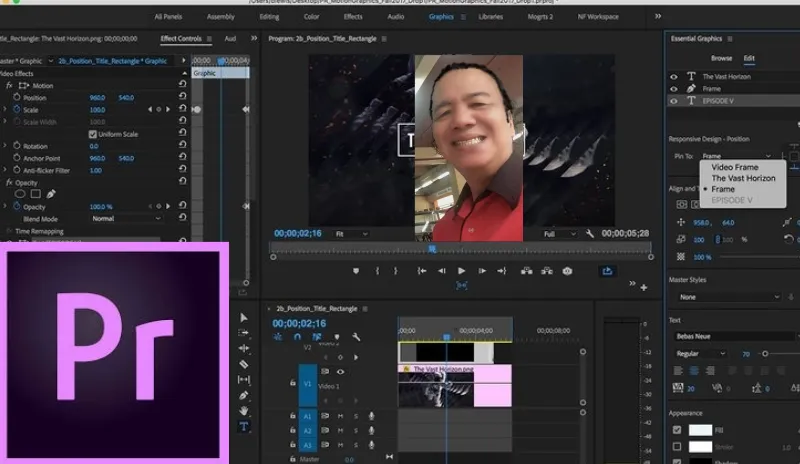Select the Selection tool arrow
Image resolution: width=800 pixels, height=464 pixels.
(x=244, y=318)
